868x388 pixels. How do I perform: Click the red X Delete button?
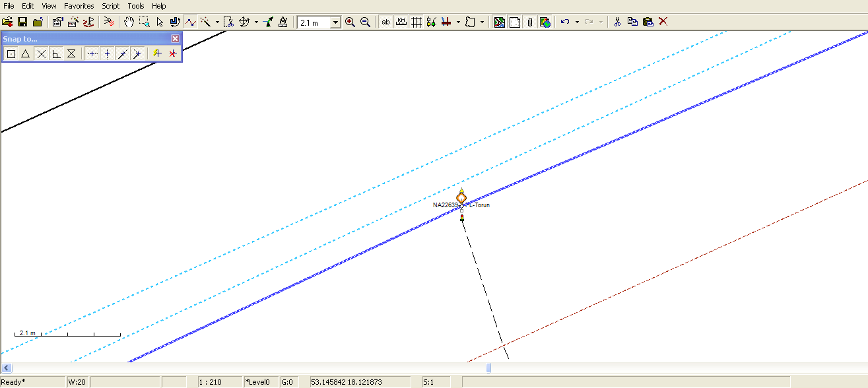tap(663, 22)
